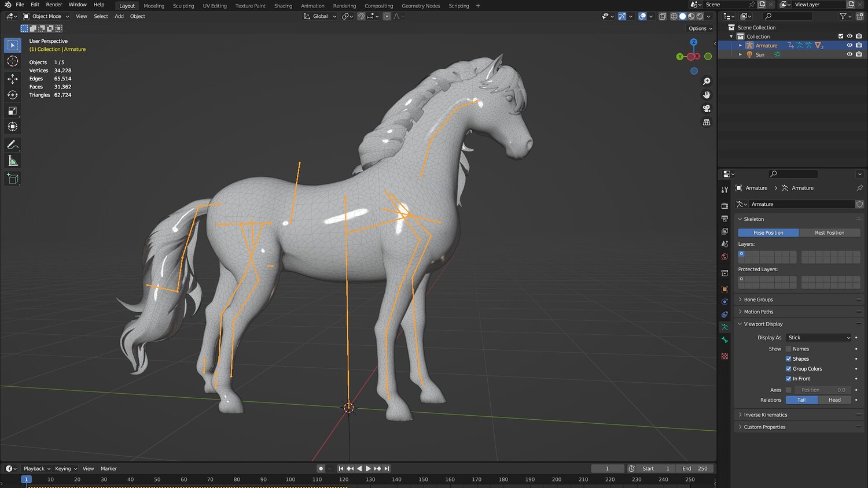Select the Annotate pencil tool

(x=12, y=145)
